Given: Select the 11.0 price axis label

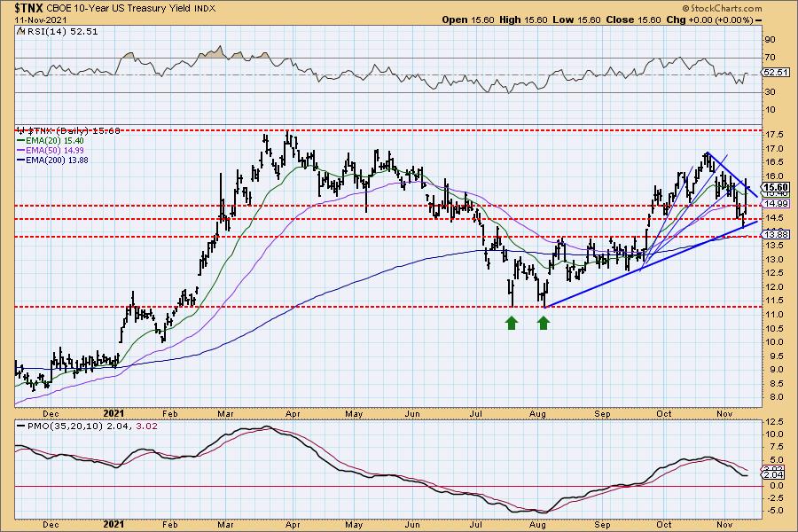Looking at the screenshot, I should pyautogui.click(x=773, y=315).
